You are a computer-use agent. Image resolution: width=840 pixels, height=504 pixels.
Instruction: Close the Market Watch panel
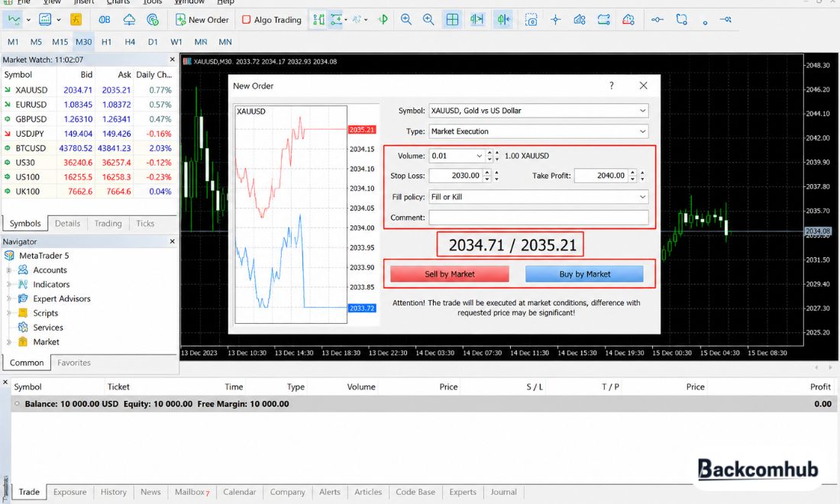[x=172, y=60]
